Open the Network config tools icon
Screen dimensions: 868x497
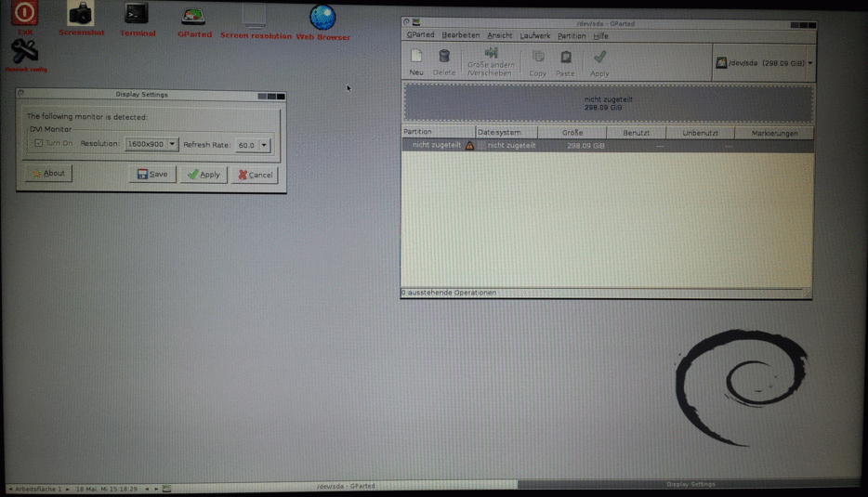(x=25, y=52)
